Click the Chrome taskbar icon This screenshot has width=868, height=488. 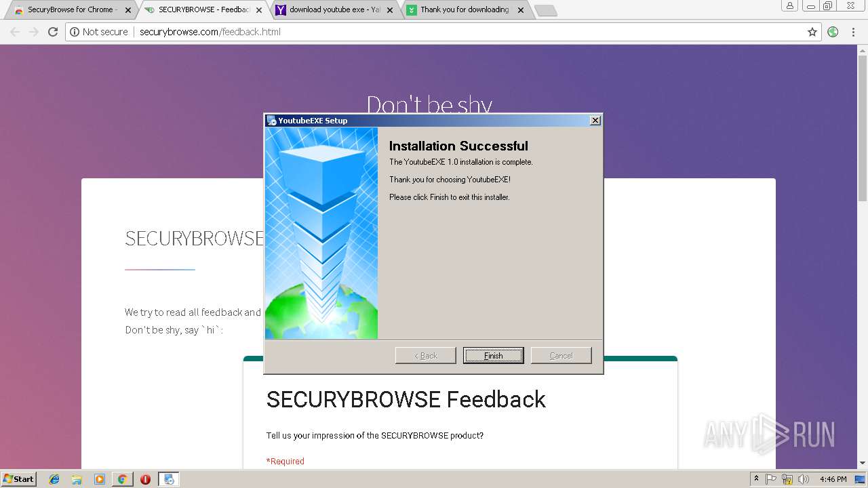coord(122,479)
